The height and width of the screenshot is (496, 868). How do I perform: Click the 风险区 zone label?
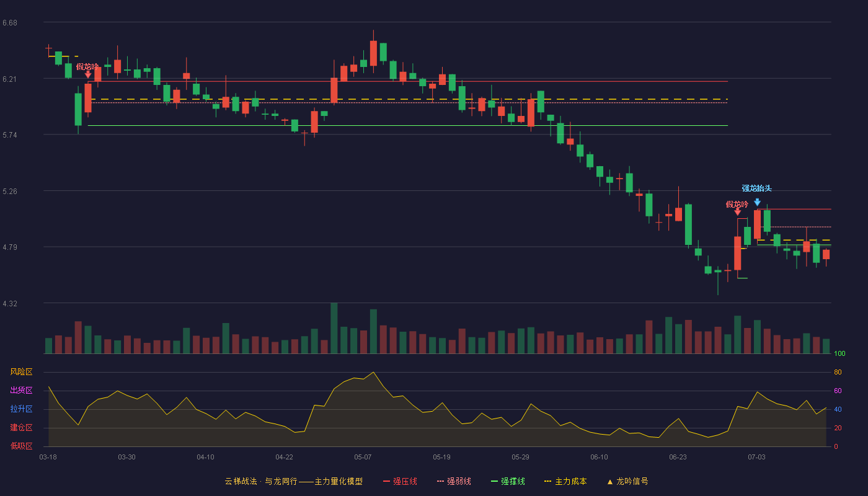(x=21, y=372)
